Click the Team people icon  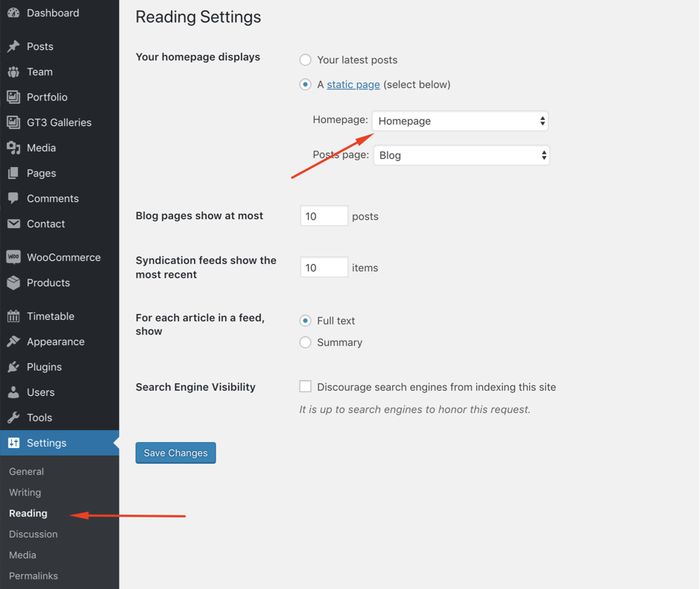(x=13, y=72)
